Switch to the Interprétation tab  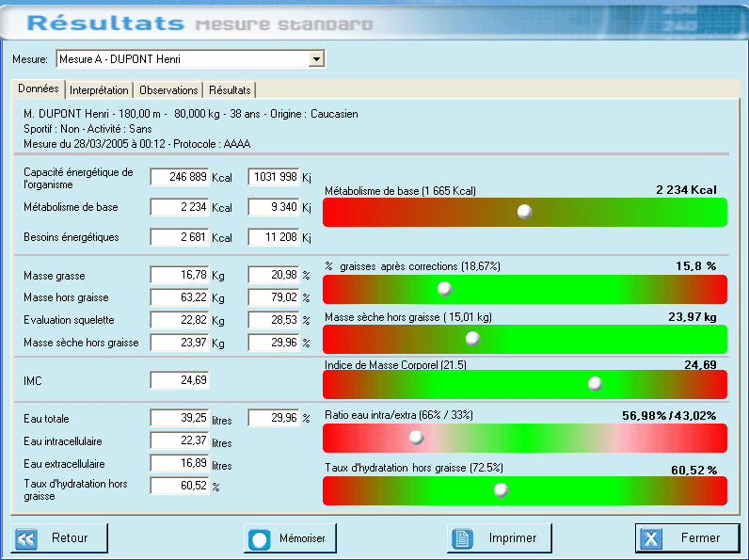[100, 90]
